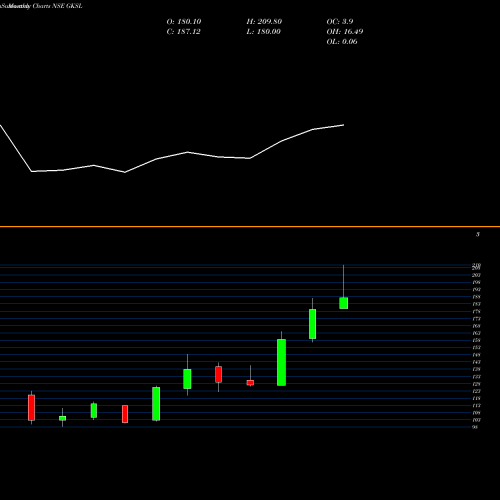Image resolution: width=500 pixels, height=500 pixels.
Task: Click the Charts NSE GKSL title text
Action: tap(57, 6)
